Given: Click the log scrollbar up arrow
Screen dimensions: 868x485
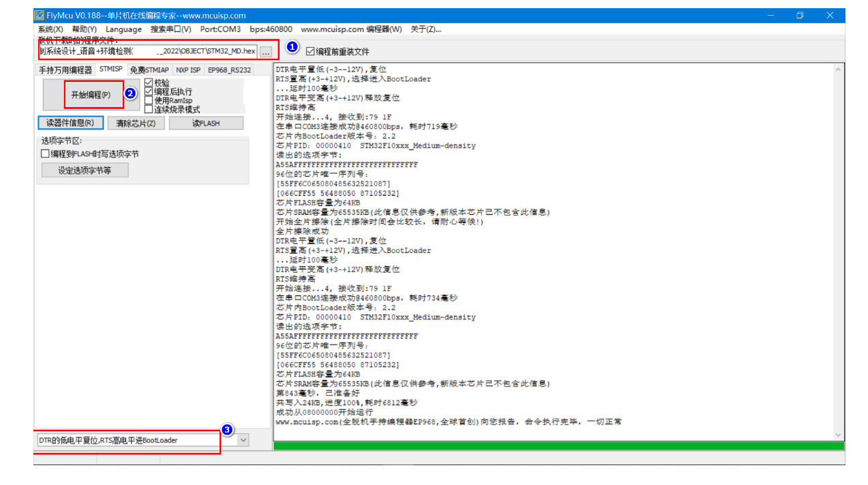Looking at the screenshot, I should click(839, 69).
